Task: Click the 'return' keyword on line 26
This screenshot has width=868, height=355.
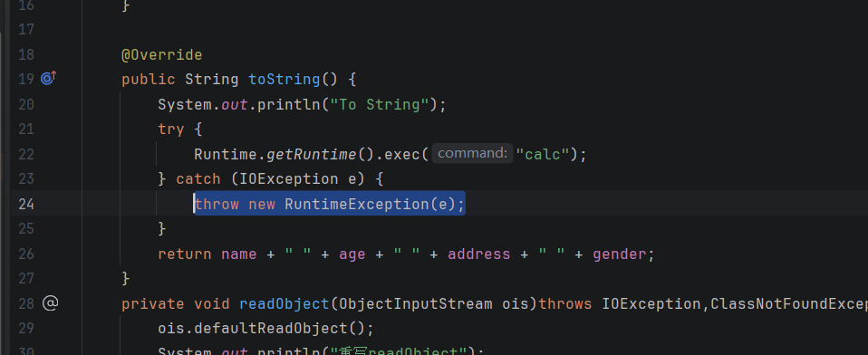Action: pyautogui.click(x=184, y=254)
